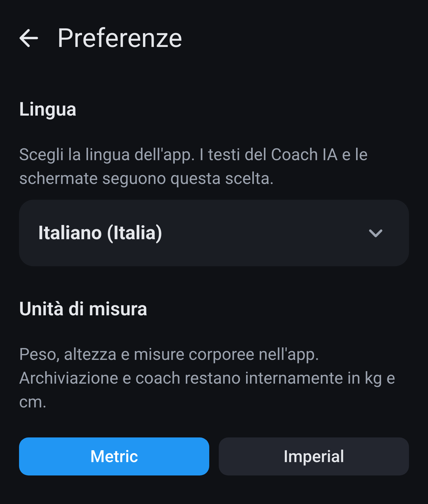
Task: Open the Italiano (Italia) language dropdown
Action: pos(214,233)
